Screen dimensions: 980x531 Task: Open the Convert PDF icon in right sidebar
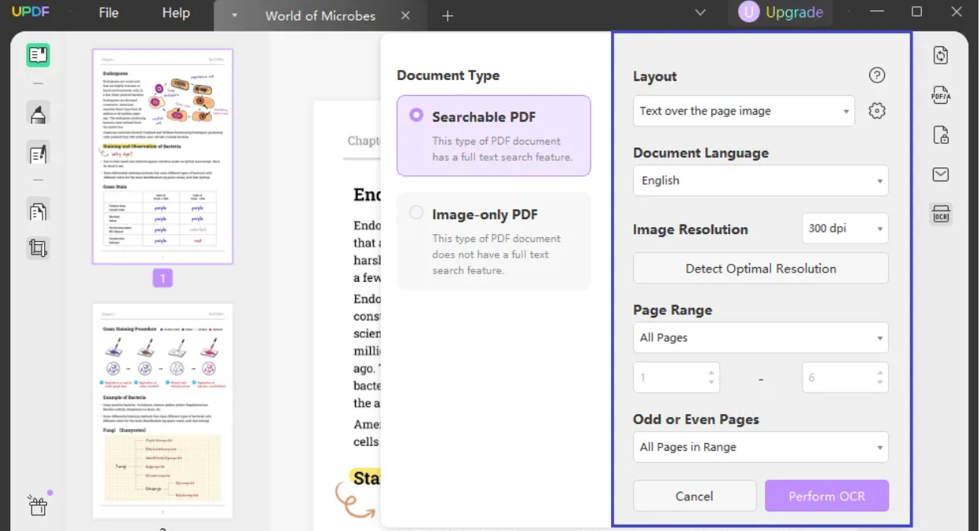(941, 55)
